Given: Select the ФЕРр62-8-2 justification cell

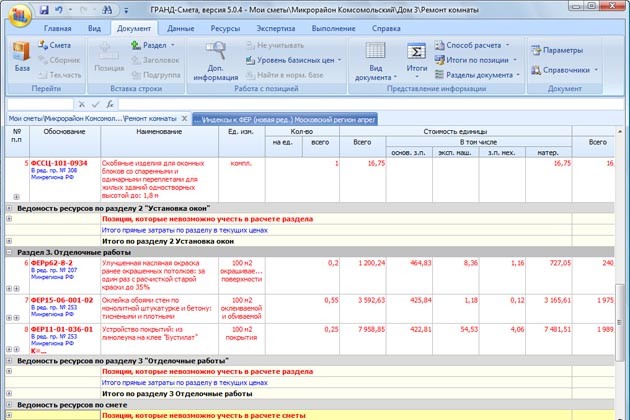Looking at the screenshot, I should click(x=65, y=276).
